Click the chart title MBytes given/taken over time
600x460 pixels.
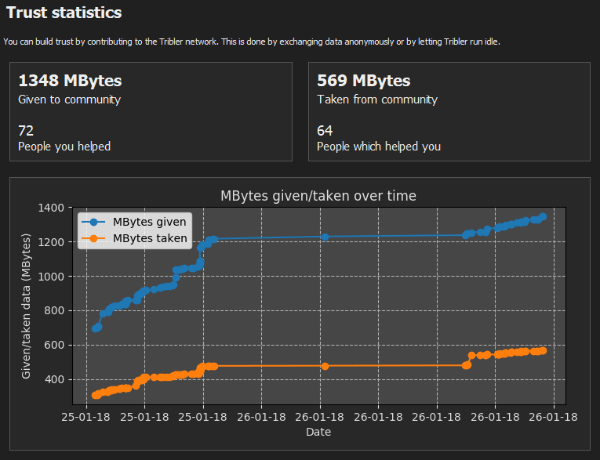point(318,196)
